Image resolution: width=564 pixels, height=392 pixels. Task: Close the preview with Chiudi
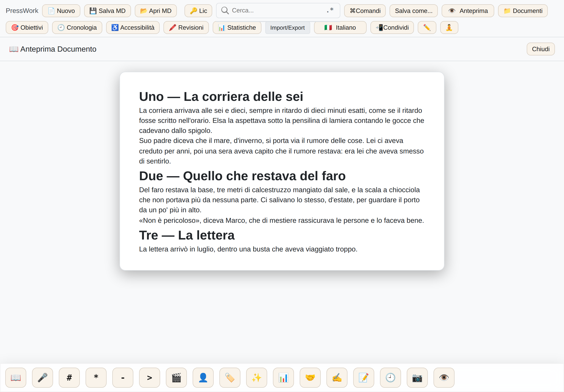(541, 49)
